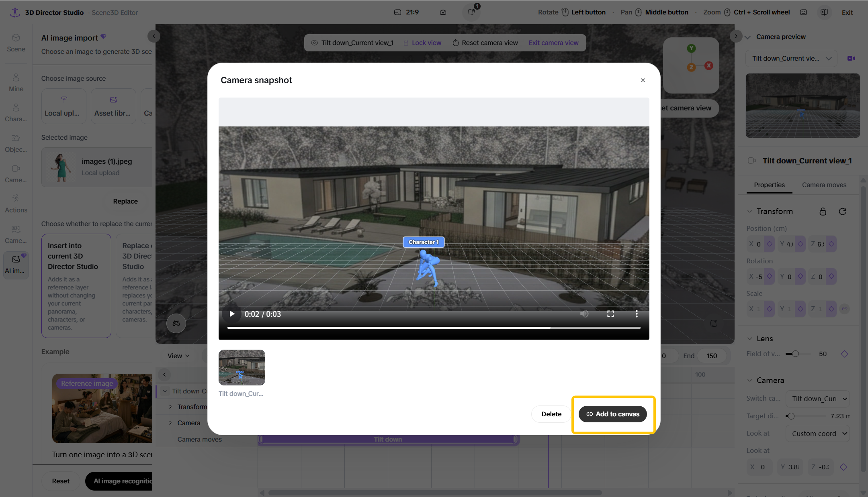Viewport: 868px width, 497px height.
Task: Click Exit camera view link
Action: coord(553,43)
